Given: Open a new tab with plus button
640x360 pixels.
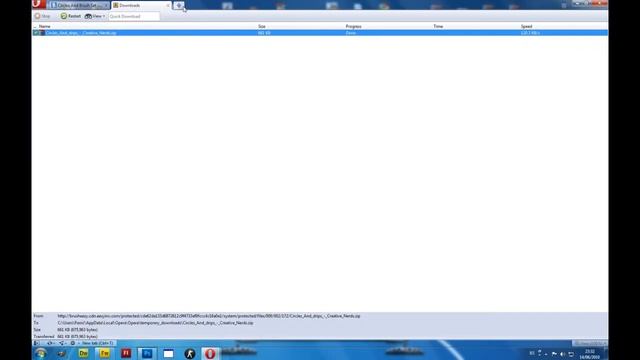Looking at the screenshot, I should [179, 5].
